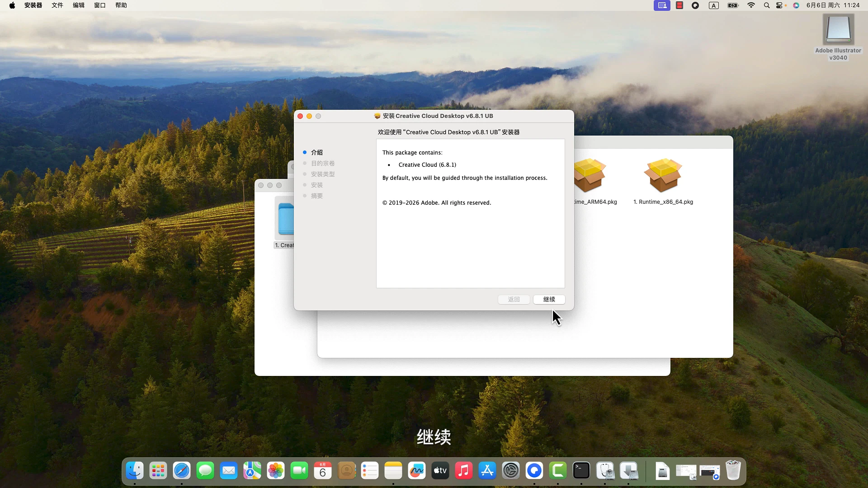
Task: Open FaceTime from the Dock
Action: [x=299, y=471]
